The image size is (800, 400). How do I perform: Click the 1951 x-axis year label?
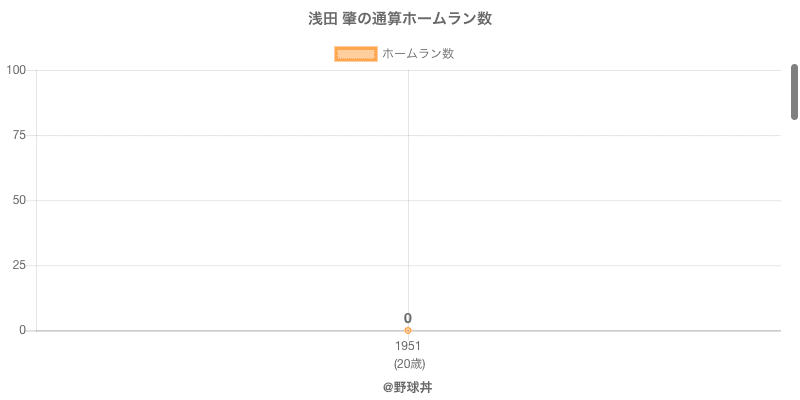click(408, 346)
